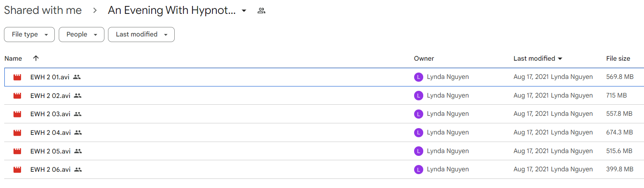
Task: Click Lynda Nguyen's avatar on the EWH 2 04.avi row
Action: (x=418, y=132)
